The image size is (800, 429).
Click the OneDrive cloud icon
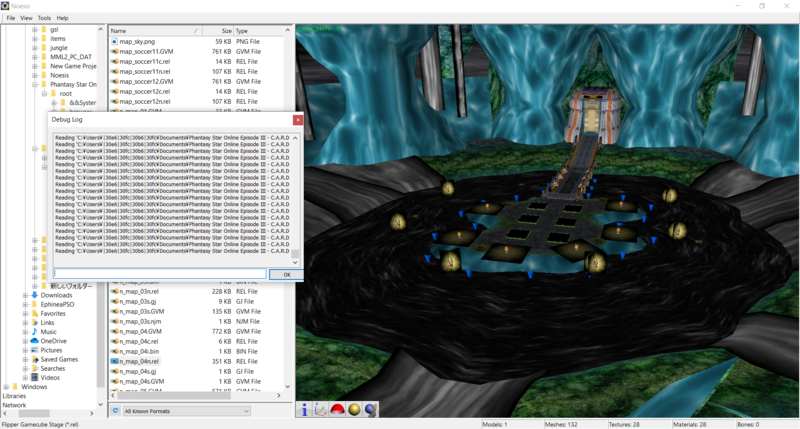35,341
